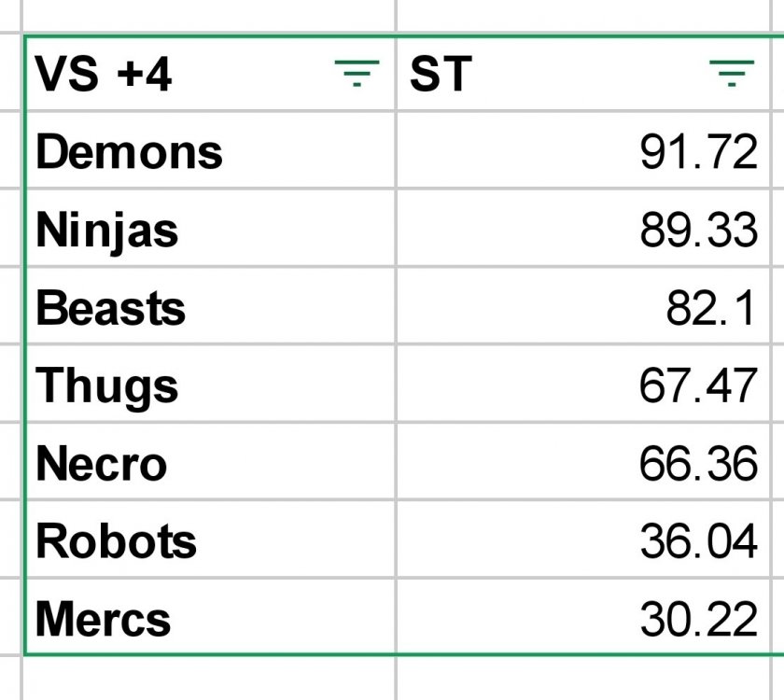The height and width of the screenshot is (700, 784).
Task: Click the filter funnel beside ST header
Action: (734, 75)
